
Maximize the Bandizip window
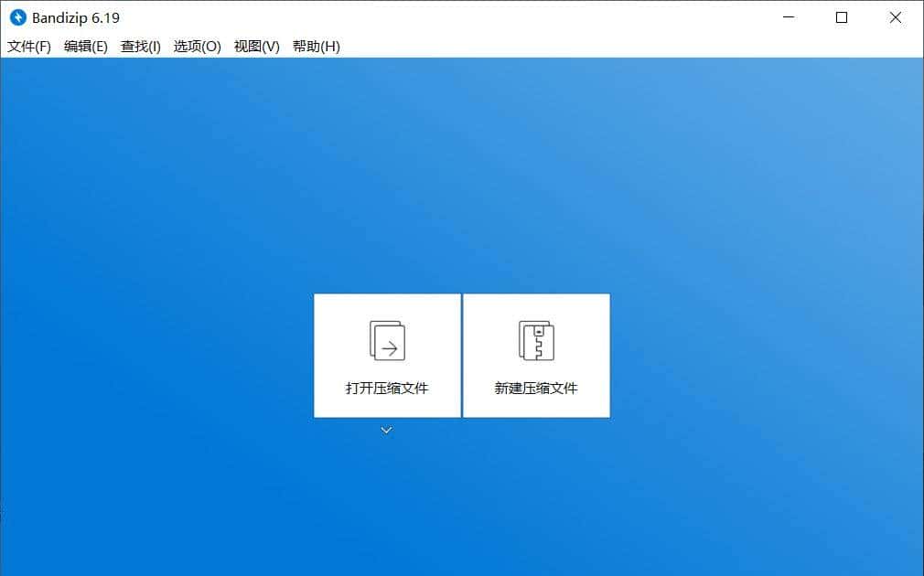point(842,17)
